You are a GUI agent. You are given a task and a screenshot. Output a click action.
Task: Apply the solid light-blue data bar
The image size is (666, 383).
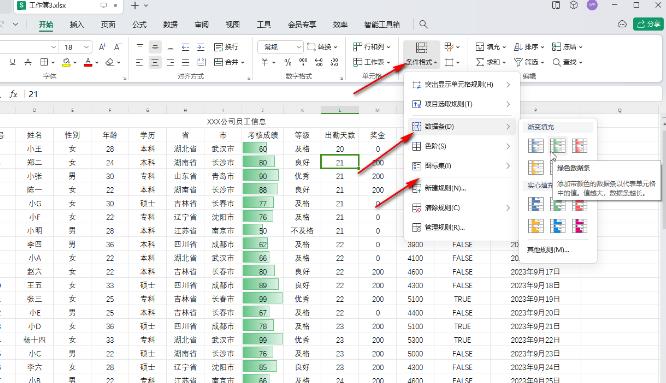click(x=558, y=225)
